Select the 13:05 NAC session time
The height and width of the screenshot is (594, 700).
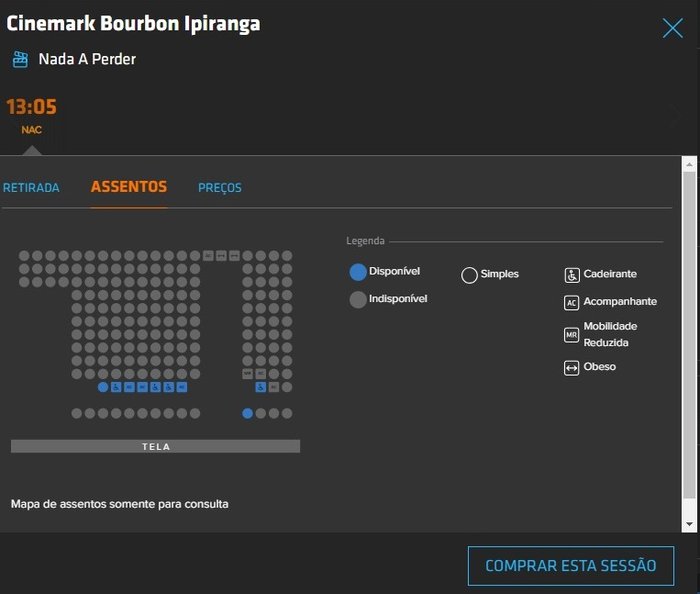click(x=31, y=115)
